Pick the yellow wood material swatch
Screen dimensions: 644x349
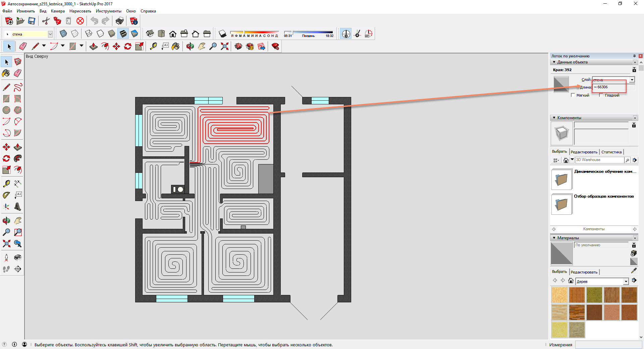click(x=559, y=330)
